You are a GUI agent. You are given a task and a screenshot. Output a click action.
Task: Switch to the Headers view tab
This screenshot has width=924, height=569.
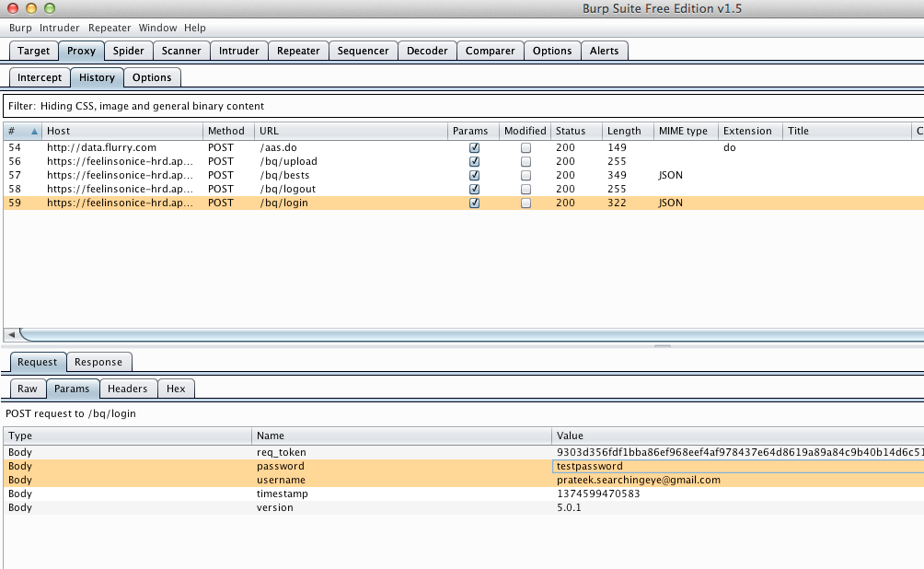click(x=127, y=389)
